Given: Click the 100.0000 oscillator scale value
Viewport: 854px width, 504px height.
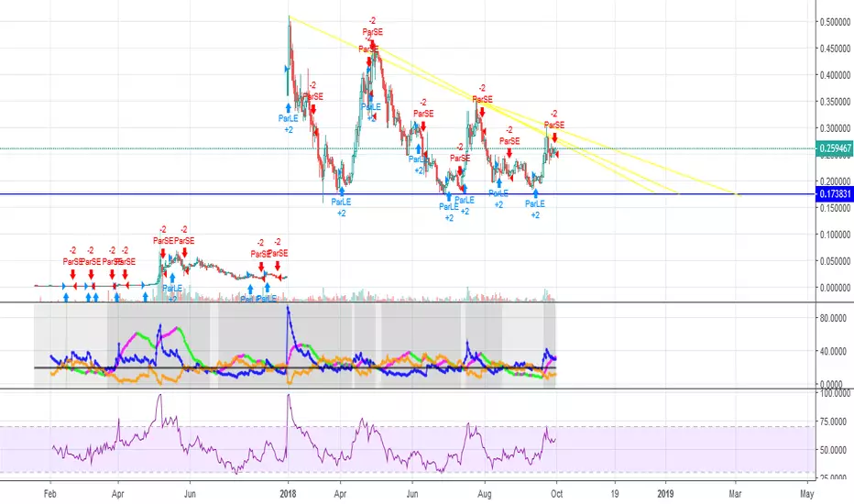Looking at the screenshot, I should pos(834,393).
